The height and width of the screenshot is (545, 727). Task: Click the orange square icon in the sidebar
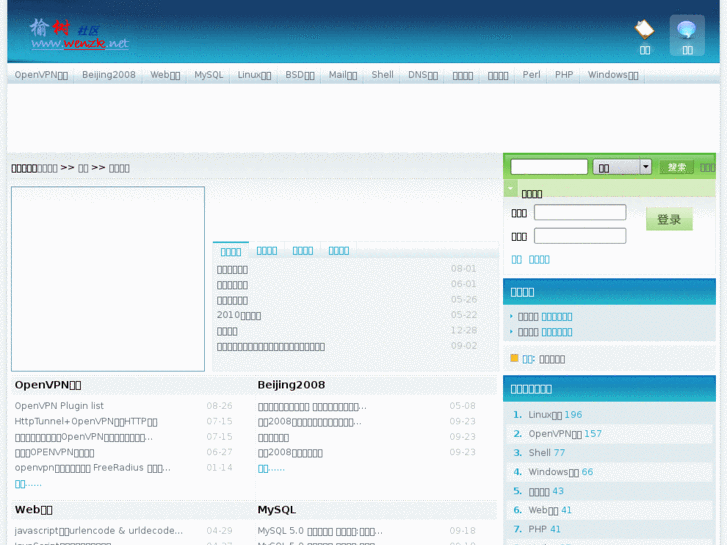[x=514, y=358]
